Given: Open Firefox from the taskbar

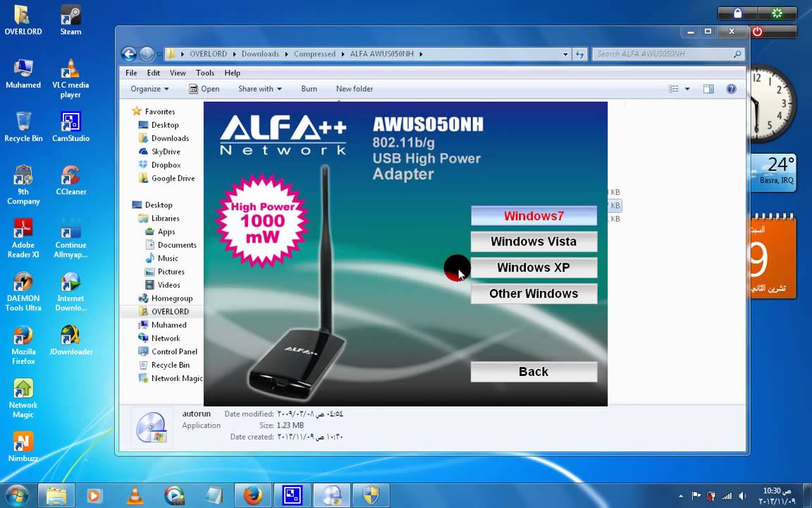Looking at the screenshot, I should point(253,495).
